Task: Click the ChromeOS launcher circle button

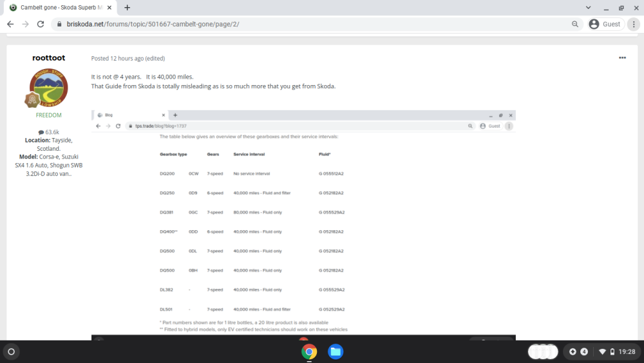Action: pos(12,351)
